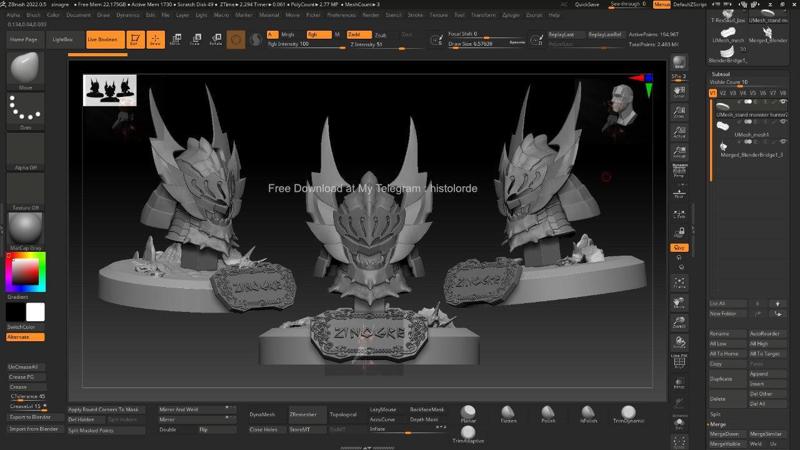Choose the Polish brush icon
This screenshot has height=450, width=800.
point(548,414)
